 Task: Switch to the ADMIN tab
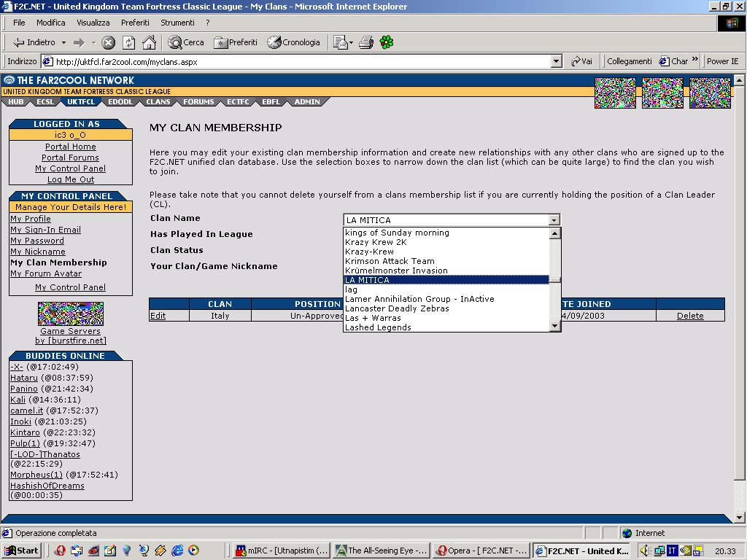pos(307,102)
